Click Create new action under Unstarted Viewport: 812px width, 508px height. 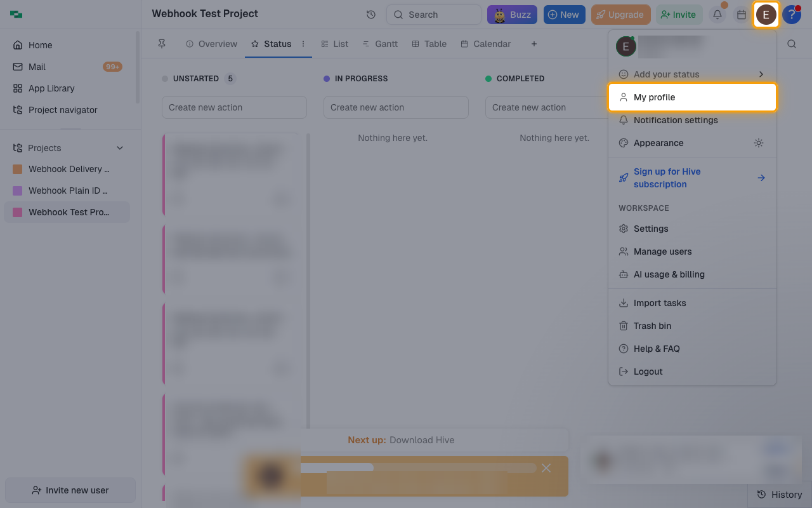tap(234, 107)
